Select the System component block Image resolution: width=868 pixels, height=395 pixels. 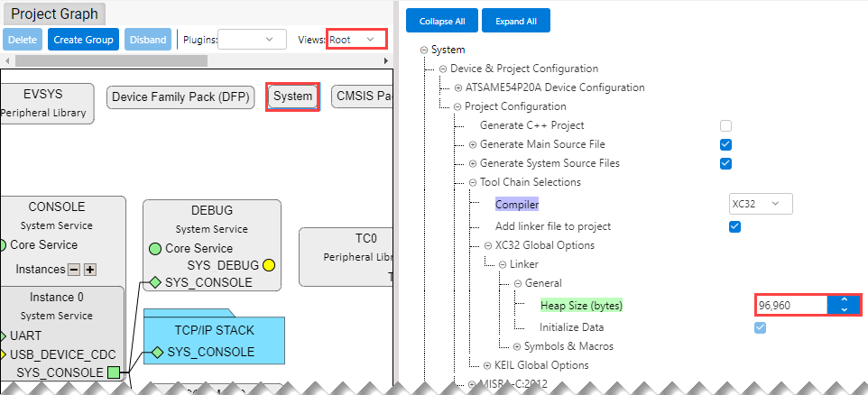pos(292,96)
